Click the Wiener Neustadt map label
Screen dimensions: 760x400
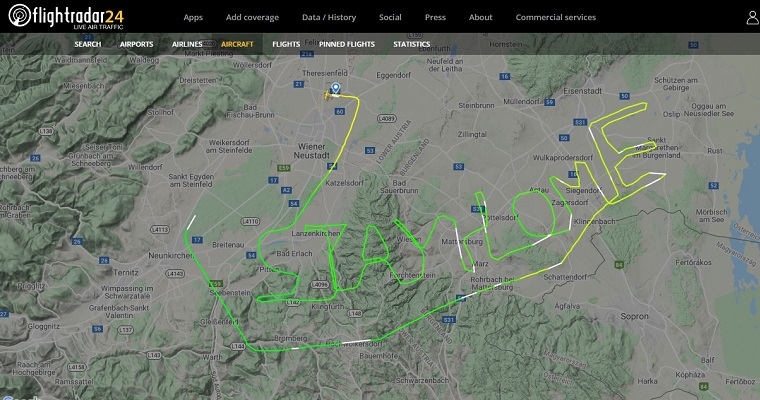tap(311, 151)
